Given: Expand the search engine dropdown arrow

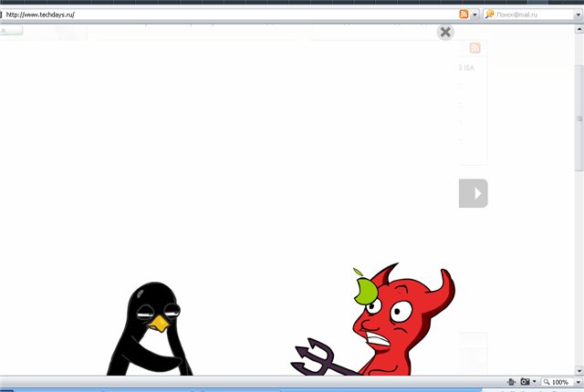Looking at the screenshot, I should tap(579, 15).
